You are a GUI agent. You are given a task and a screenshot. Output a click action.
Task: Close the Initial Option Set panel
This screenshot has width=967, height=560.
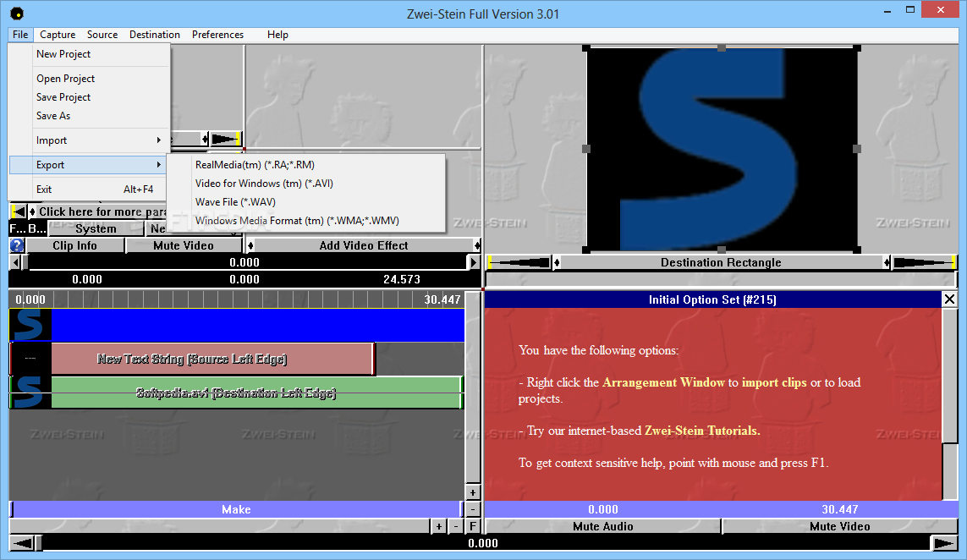click(949, 299)
